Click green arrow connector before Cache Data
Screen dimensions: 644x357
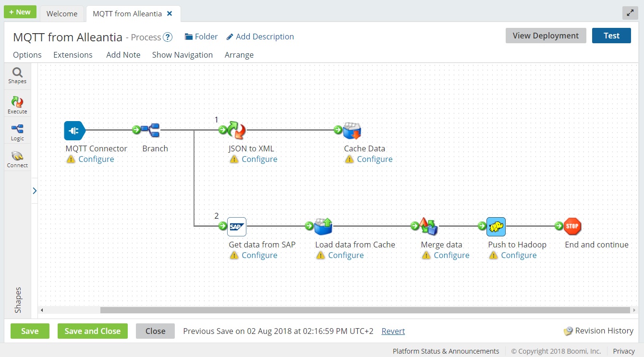pos(338,130)
